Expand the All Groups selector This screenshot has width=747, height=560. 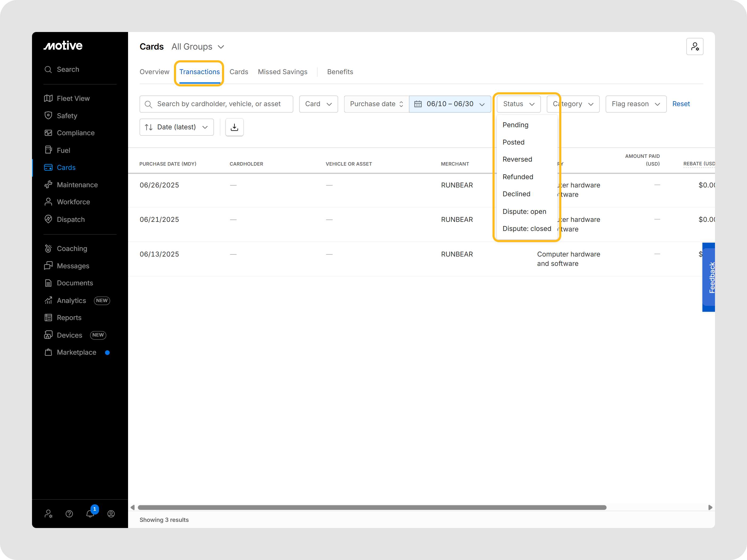point(198,47)
